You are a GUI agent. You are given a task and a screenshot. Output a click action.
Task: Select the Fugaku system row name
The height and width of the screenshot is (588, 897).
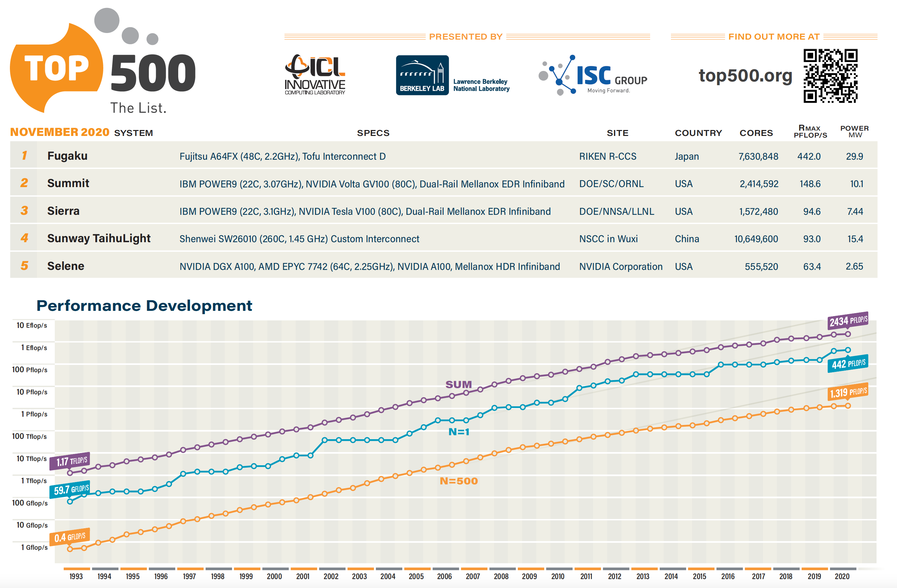click(67, 156)
